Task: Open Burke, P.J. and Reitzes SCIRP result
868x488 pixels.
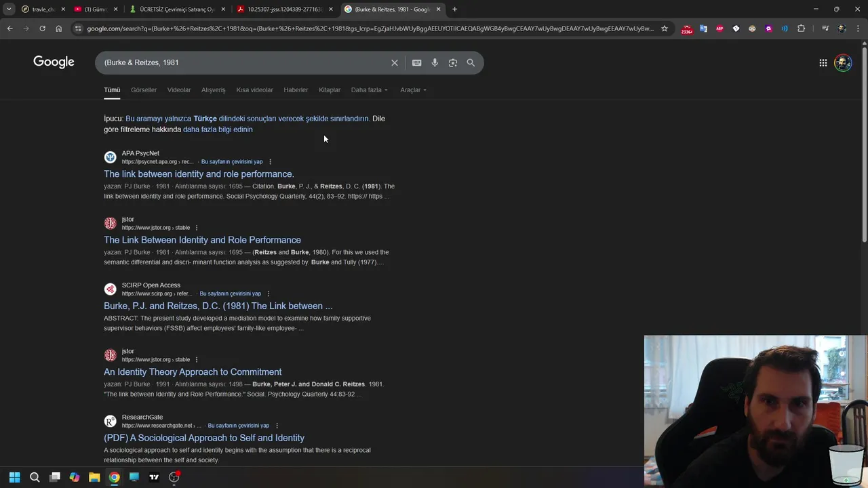Action: point(218,306)
